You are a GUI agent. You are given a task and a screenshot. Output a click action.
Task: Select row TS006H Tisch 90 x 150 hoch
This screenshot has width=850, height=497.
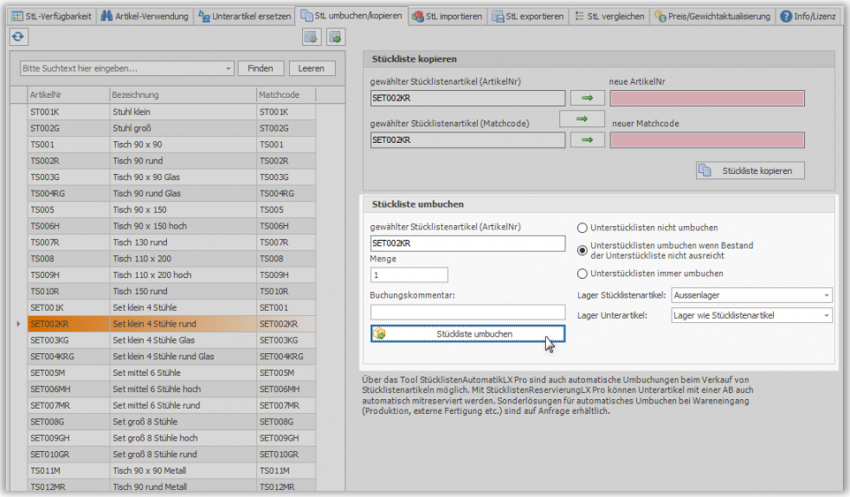(x=171, y=225)
